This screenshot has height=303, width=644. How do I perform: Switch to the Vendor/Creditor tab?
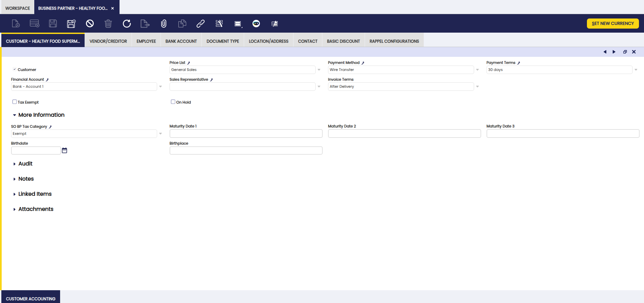point(108,41)
